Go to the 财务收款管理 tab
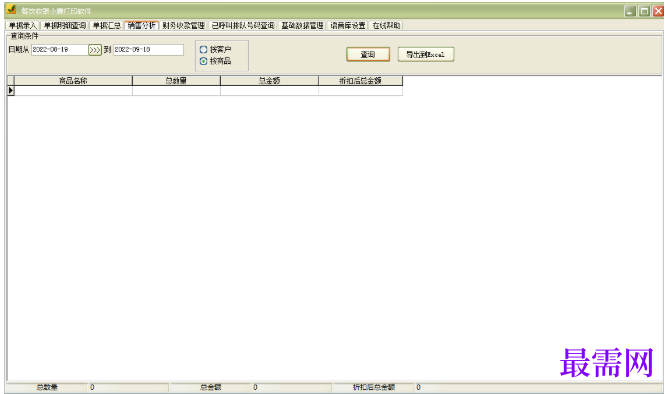 click(x=183, y=26)
